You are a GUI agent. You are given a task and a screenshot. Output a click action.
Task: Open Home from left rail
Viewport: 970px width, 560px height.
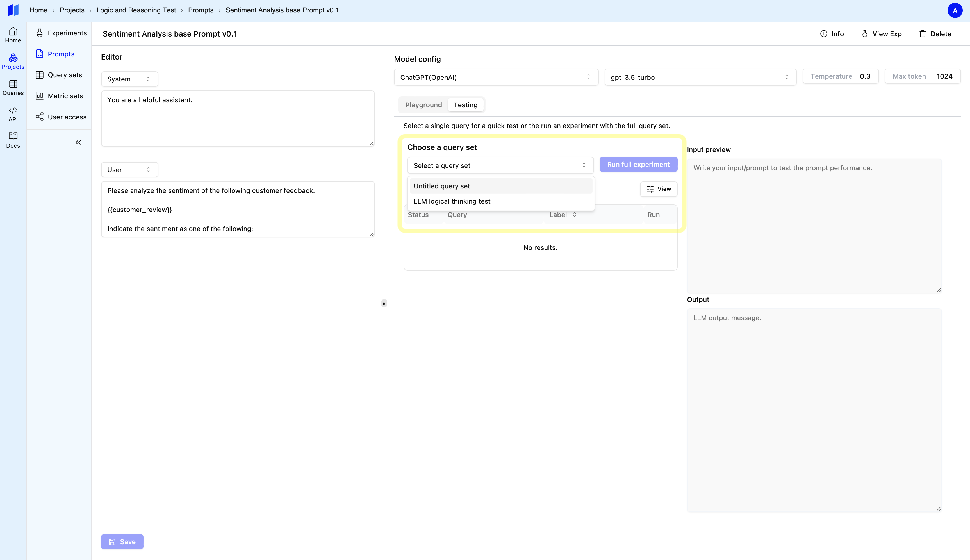coord(13,35)
